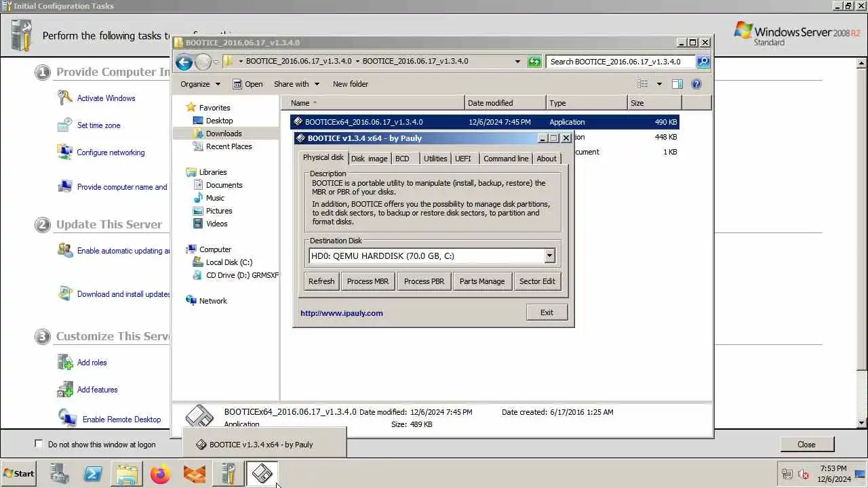Click the Open toolbar button in Explorer
868x488 pixels.
pyautogui.click(x=248, y=84)
